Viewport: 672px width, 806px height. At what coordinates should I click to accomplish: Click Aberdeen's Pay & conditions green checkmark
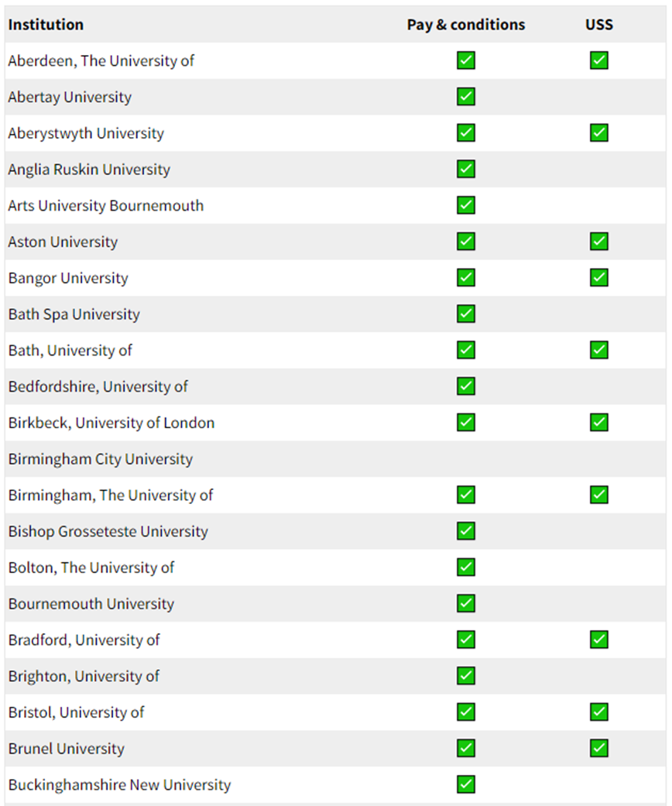pyautogui.click(x=466, y=60)
